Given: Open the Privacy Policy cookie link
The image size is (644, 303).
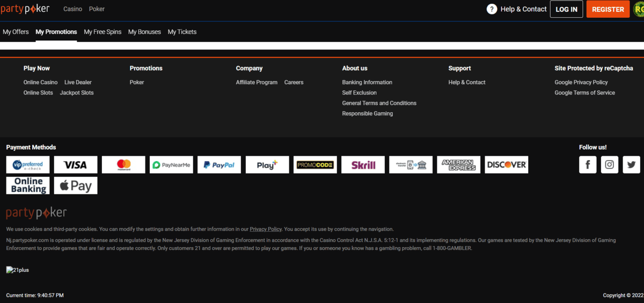Looking at the screenshot, I should [266, 229].
